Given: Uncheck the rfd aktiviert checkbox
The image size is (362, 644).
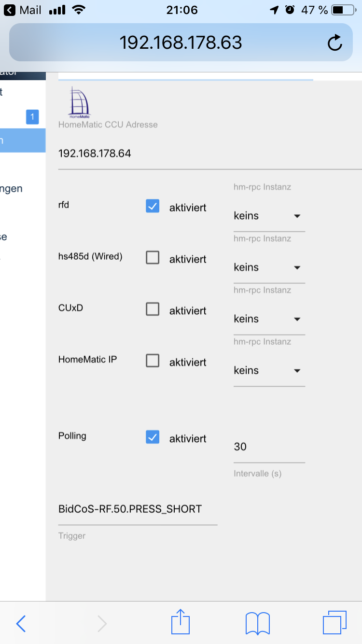Looking at the screenshot, I should click(x=153, y=207).
